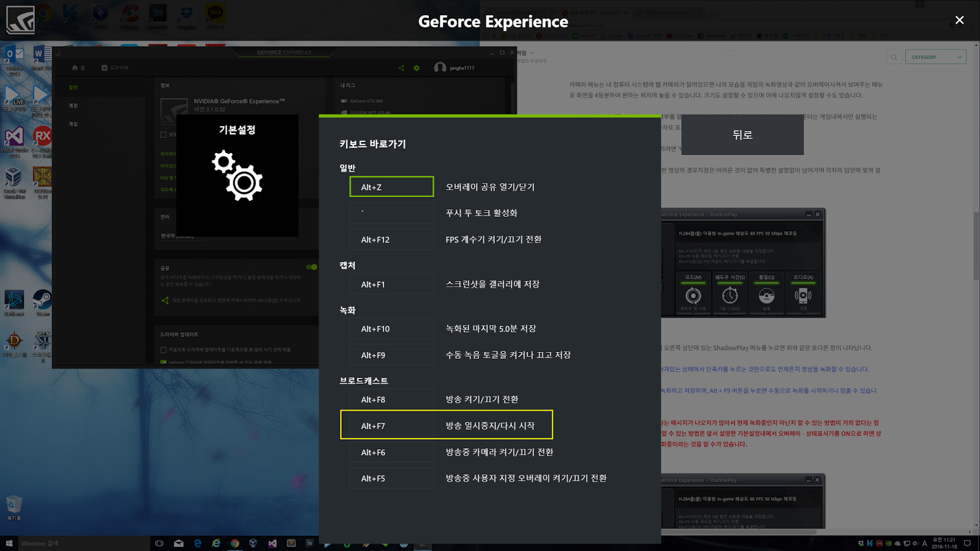980x551 pixels.
Task: Select the Alt+Z shortcut field
Action: click(391, 187)
